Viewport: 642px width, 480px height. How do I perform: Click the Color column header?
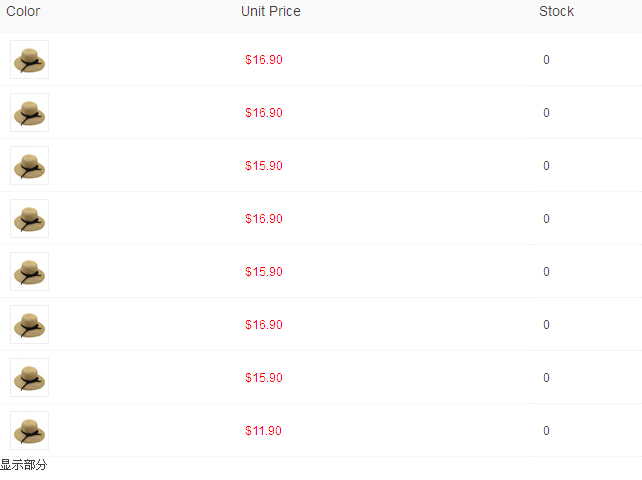23,11
